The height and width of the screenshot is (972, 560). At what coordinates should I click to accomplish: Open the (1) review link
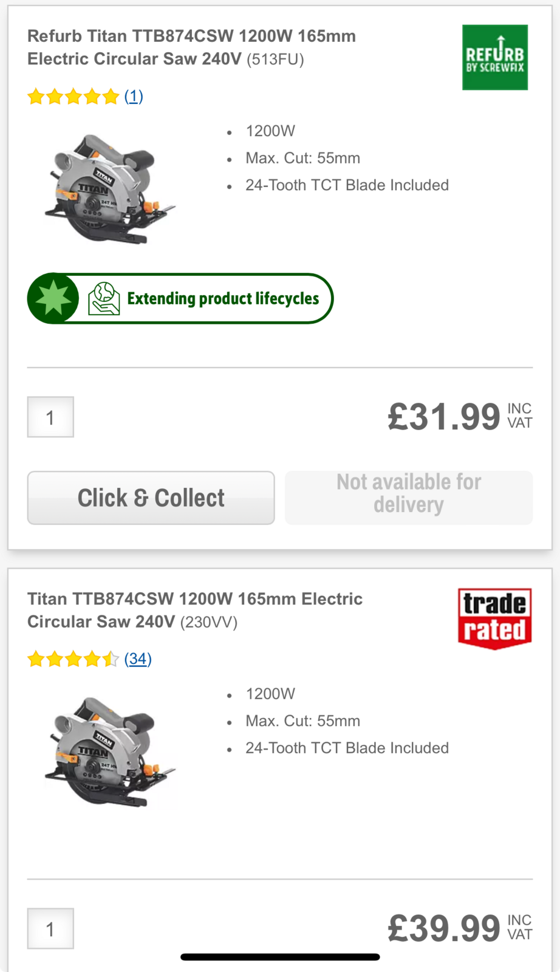[134, 96]
